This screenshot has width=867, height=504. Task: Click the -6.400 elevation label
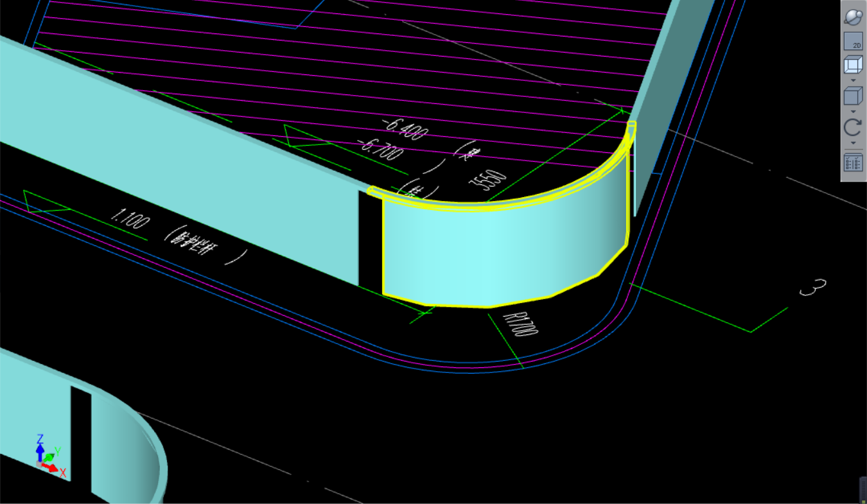point(404,130)
